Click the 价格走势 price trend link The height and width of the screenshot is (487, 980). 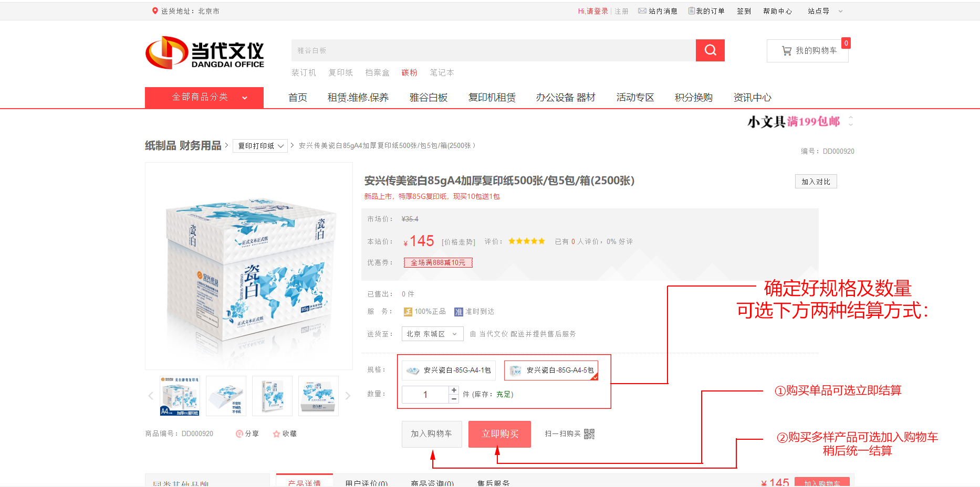tap(458, 242)
